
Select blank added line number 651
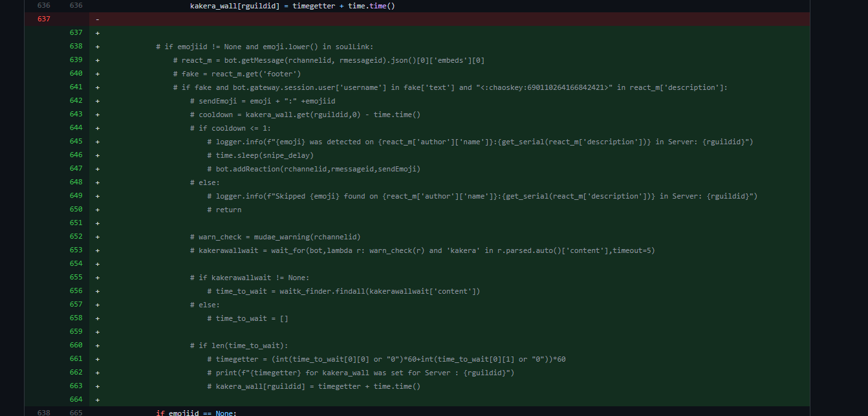click(x=76, y=223)
